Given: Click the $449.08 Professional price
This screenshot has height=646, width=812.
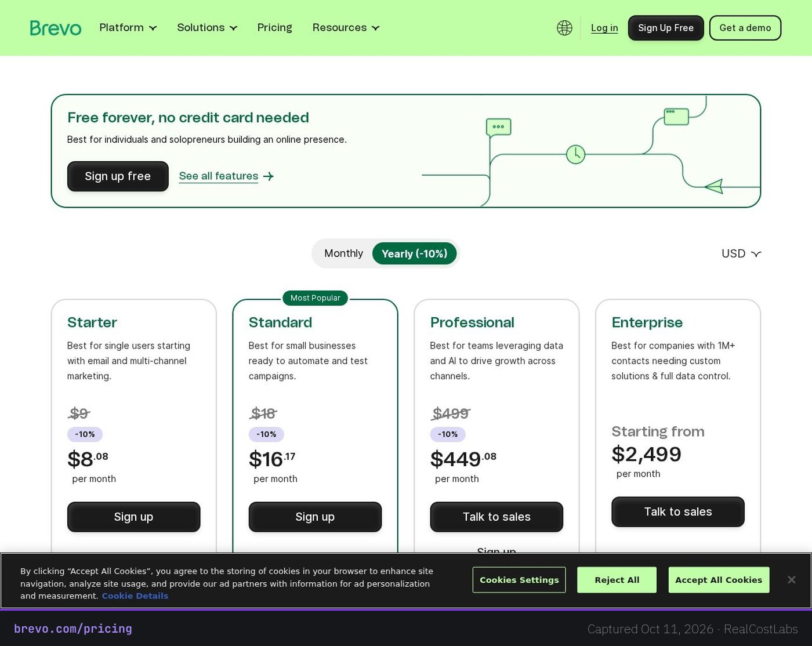Looking at the screenshot, I should [x=463, y=459].
